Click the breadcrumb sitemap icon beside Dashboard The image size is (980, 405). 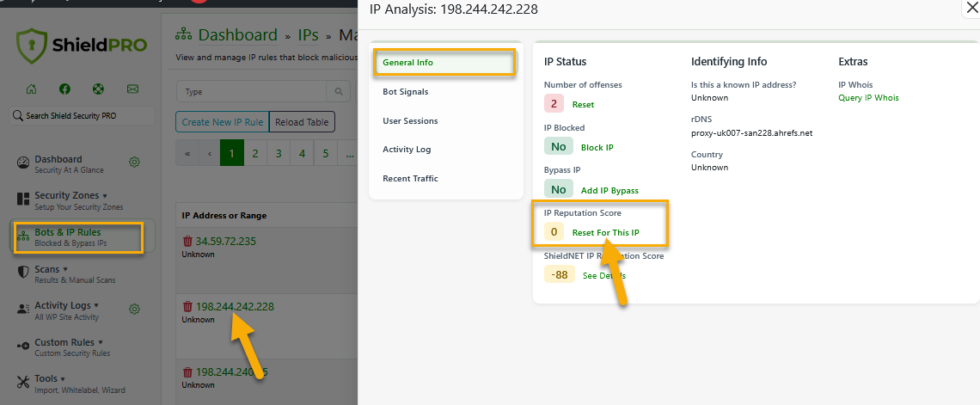click(x=184, y=35)
